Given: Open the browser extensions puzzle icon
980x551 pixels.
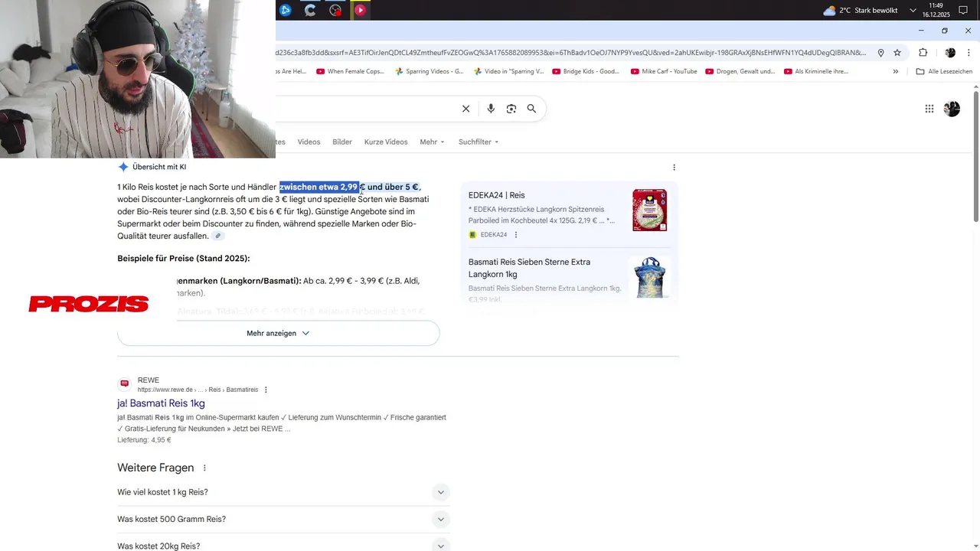Looking at the screenshot, I should pyautogui.click(x=923, y=53).
